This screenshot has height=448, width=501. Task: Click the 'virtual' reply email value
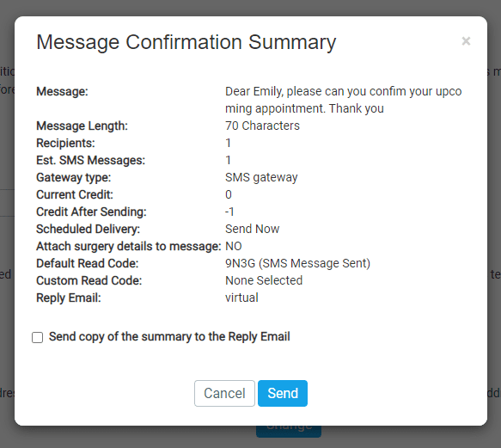[241, 298]
